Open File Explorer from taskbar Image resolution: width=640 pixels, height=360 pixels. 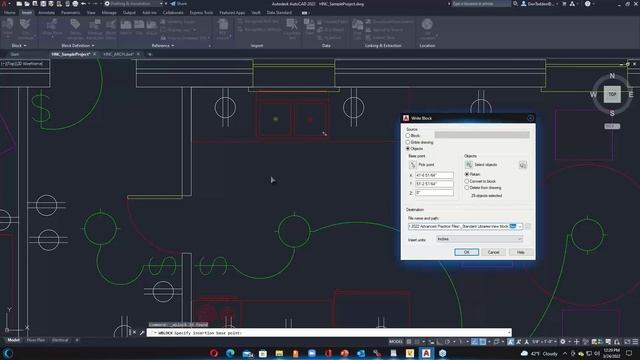[279, 353]
